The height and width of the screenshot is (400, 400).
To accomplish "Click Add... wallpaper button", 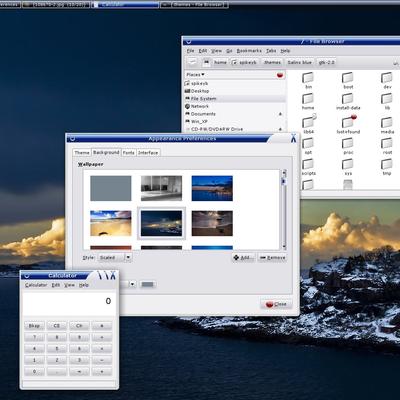I will coord(244,257).
